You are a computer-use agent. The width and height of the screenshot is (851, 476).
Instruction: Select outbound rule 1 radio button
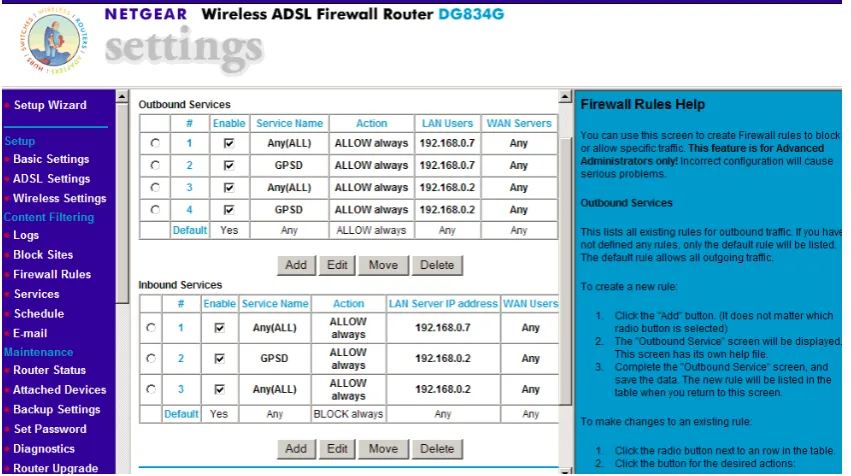coord(155,143)
